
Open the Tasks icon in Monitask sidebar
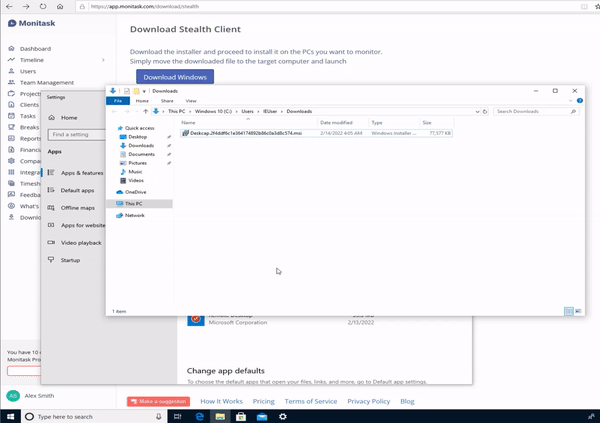click(x=11, y=116)
